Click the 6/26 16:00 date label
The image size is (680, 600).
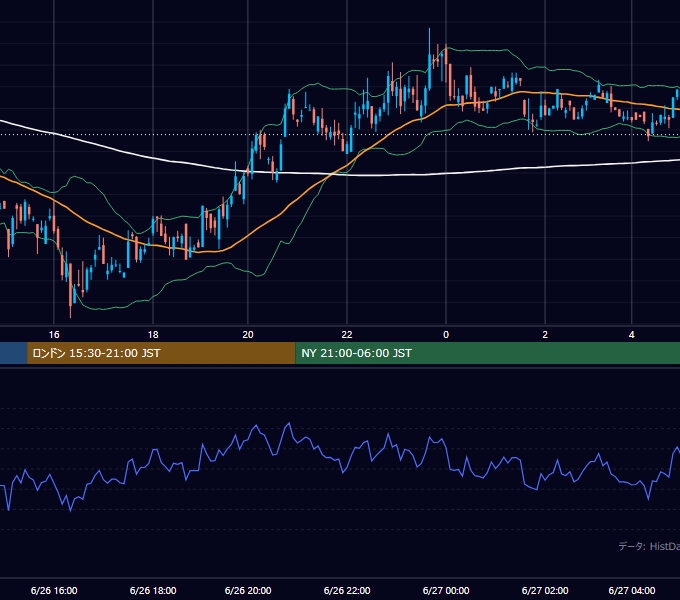coord(54,590)
